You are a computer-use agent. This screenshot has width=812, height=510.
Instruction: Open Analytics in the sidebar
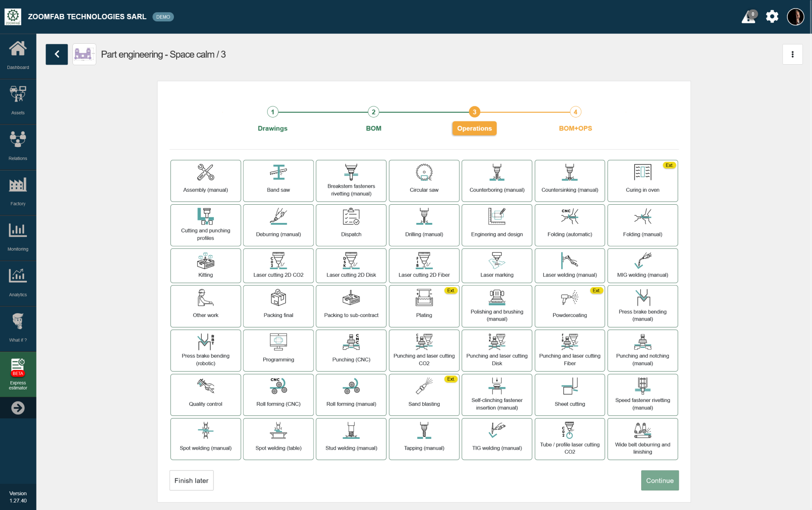click(18, 284)
